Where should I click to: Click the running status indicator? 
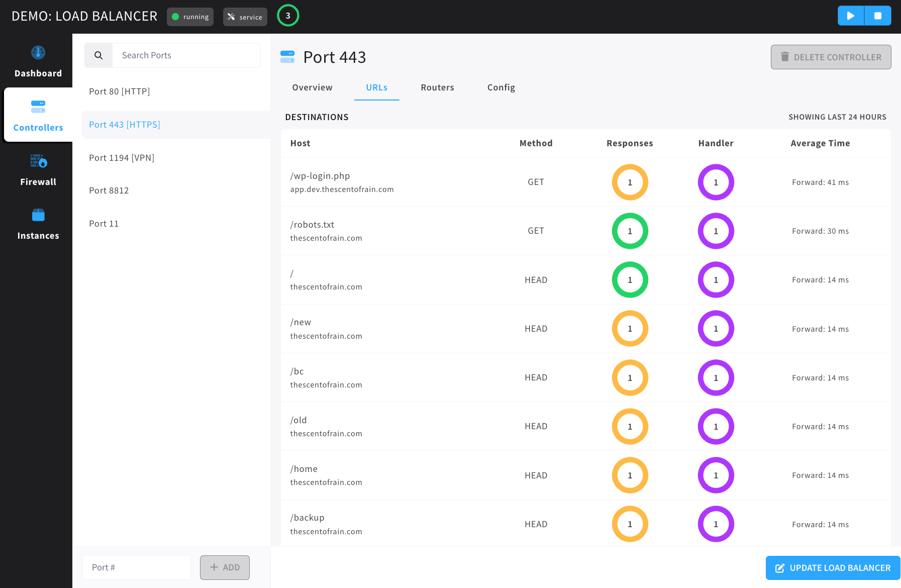tap(190, 17)
